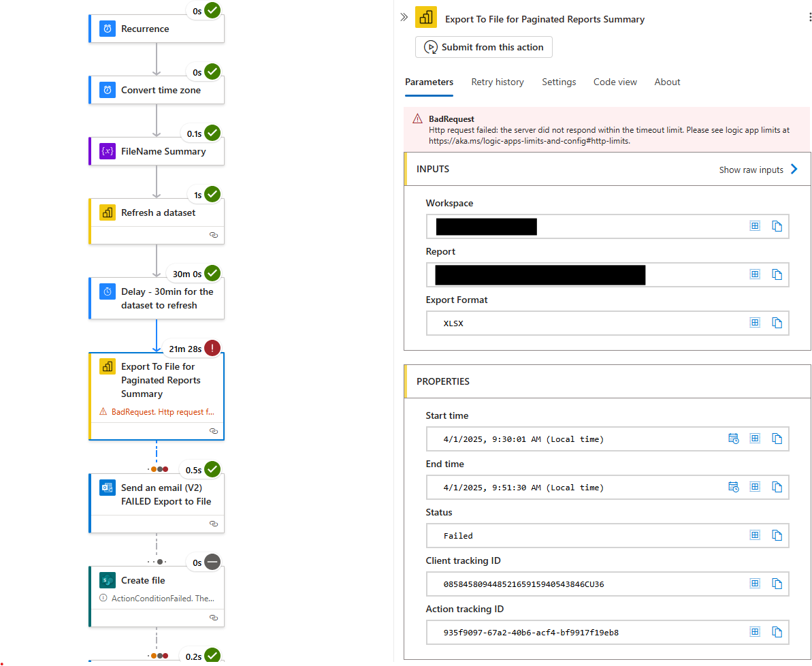Copy the Export Format value
Viewport: 812px width, 666px height.
(x=777, y=323)
